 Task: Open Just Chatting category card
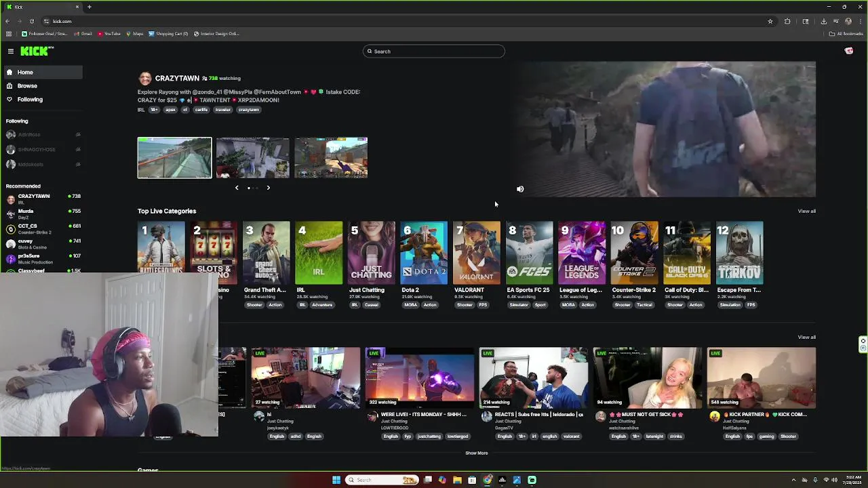[371, 253]
